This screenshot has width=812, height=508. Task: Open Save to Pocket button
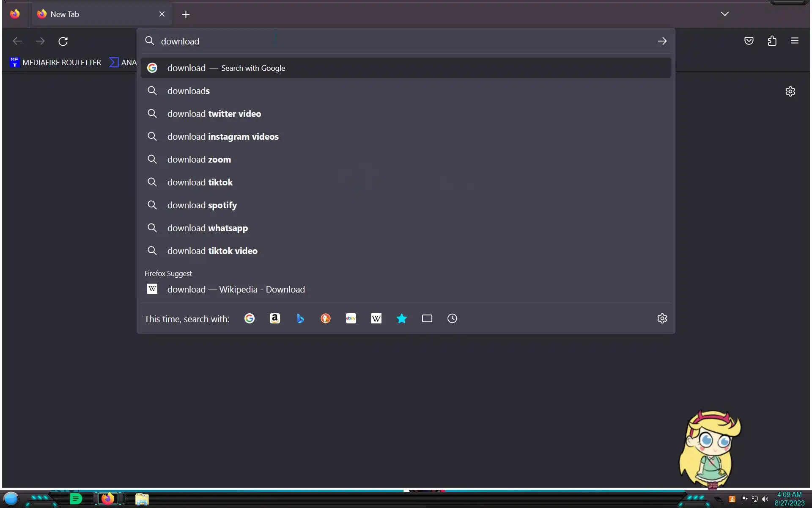pos(749,41)
